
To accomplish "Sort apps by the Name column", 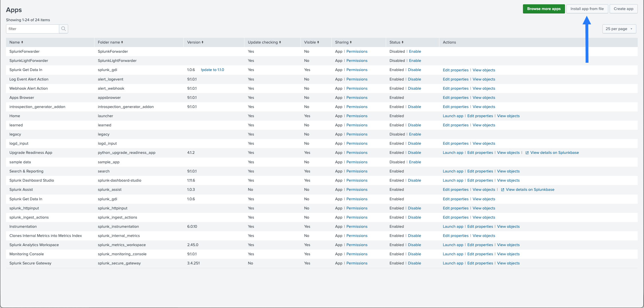I will 16,42.
